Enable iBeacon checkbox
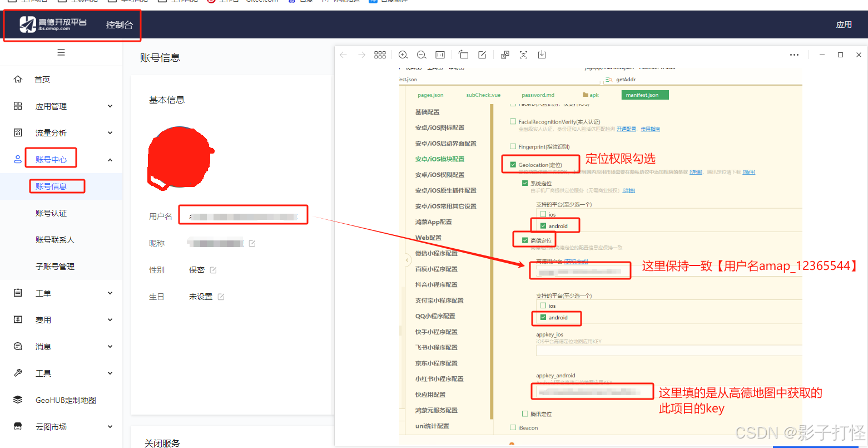This screenshot has height=448, width=868. (x=513, y=427)
